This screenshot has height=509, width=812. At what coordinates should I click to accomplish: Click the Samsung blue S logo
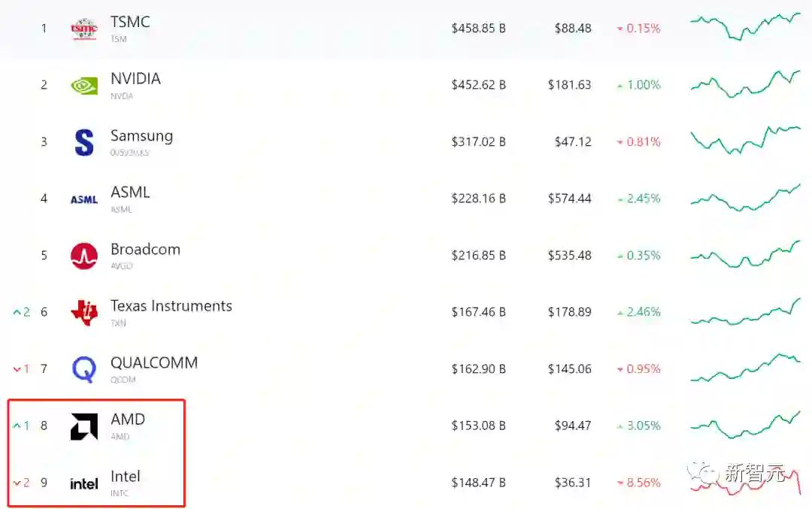[x=84, y=143]
